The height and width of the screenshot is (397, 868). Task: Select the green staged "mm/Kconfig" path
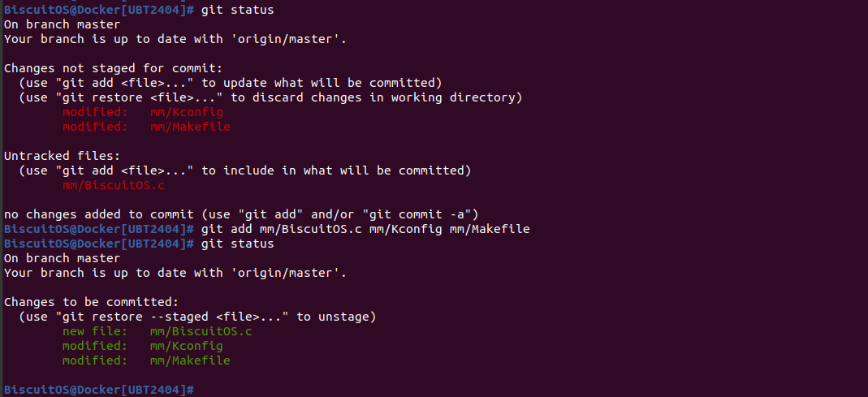(x=186, y=346)
